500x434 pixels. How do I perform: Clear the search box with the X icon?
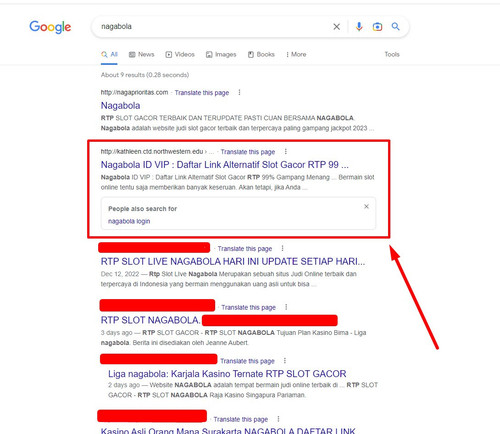click(x=337, y=27)
